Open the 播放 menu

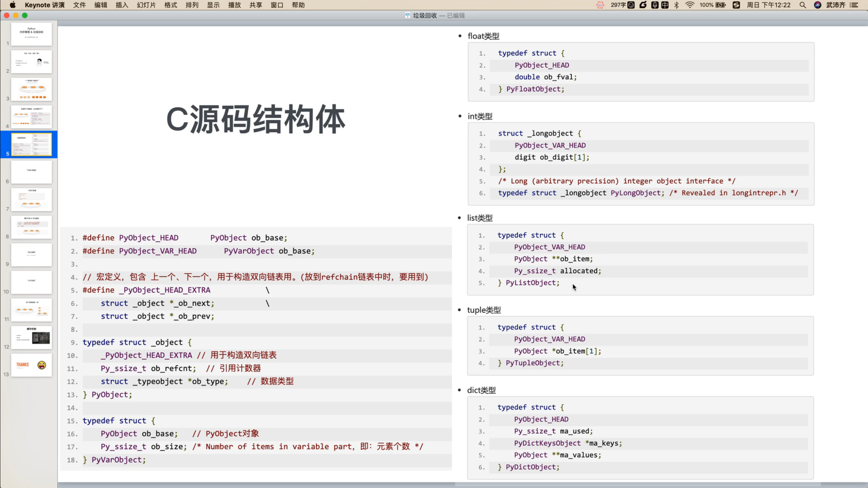(234, 5)
